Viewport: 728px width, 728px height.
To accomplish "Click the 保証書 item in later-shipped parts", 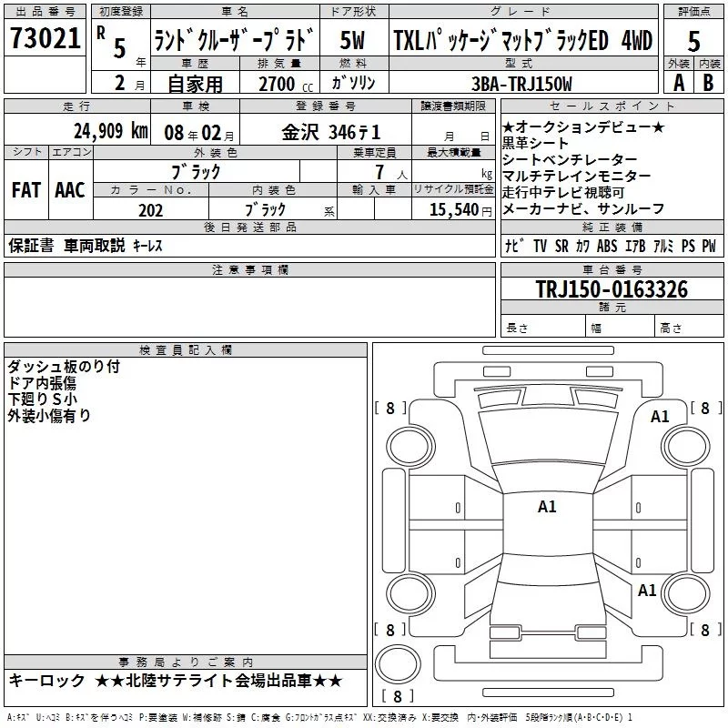I will (x=31, y=245).
